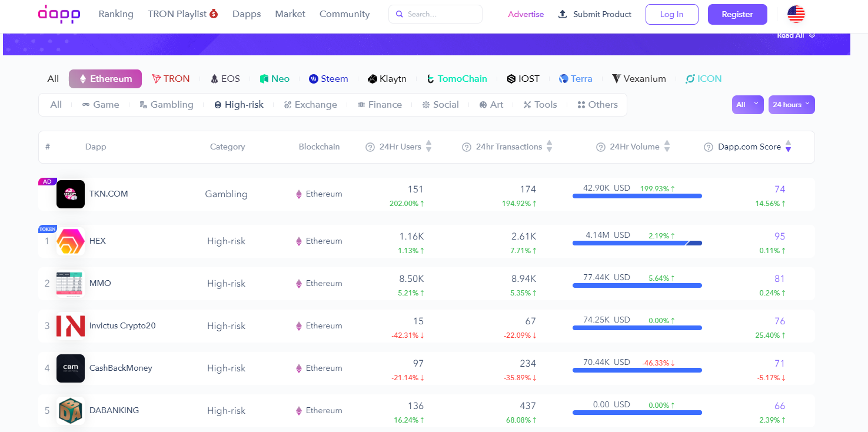Screen dimensions: 868x432
Task: Sort by 24Hr Volume arrows
Action: (667, 147)
